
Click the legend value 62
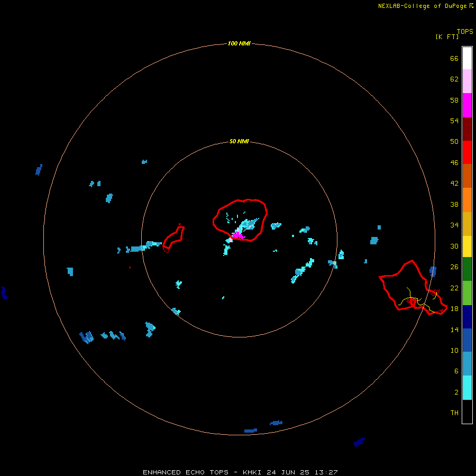pyautogui.click(x=454, y=79)
